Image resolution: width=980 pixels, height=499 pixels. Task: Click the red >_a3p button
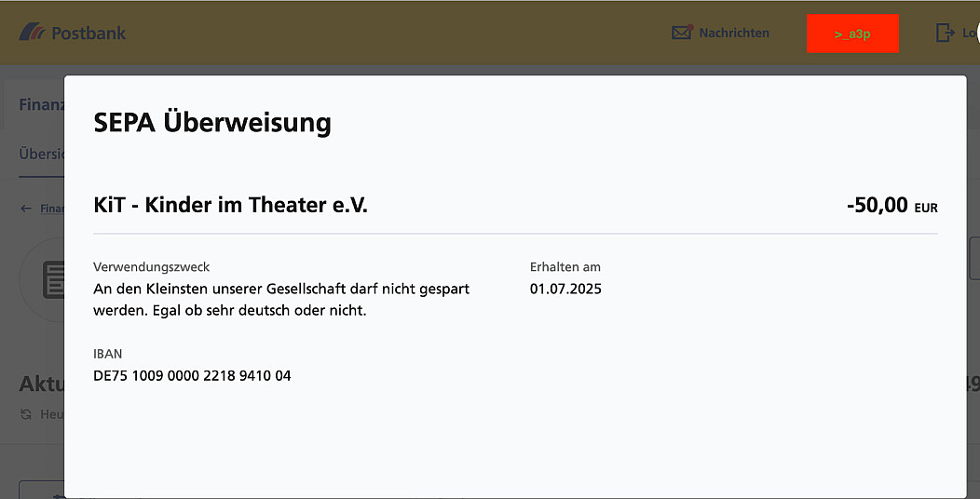pos(852,34)
